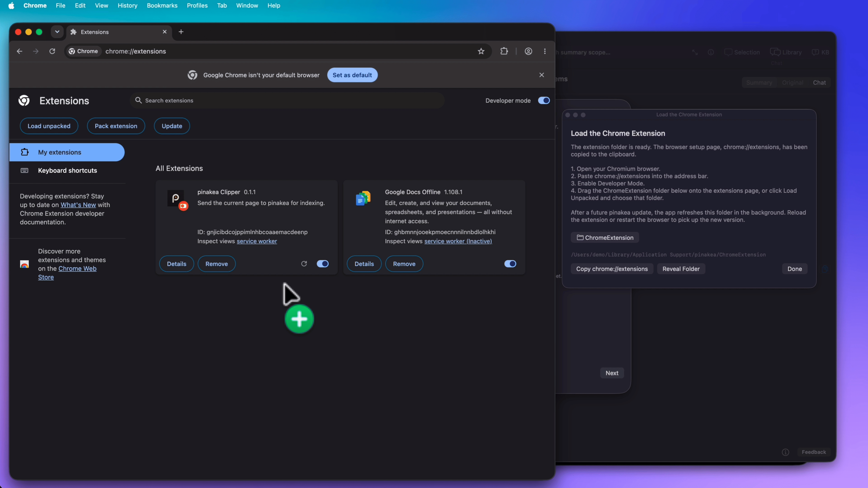
Task: Open the View menu
Action: pos(101,5)
